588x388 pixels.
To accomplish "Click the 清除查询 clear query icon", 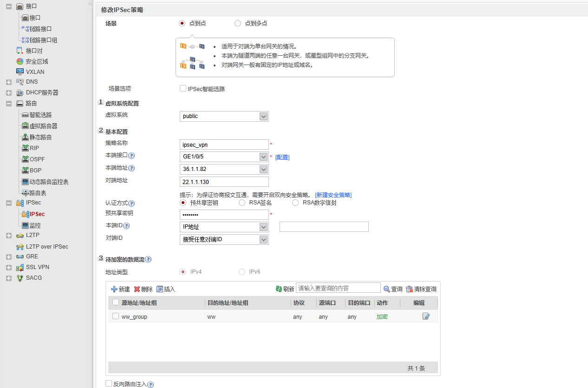I will click(x=409, y=289).
